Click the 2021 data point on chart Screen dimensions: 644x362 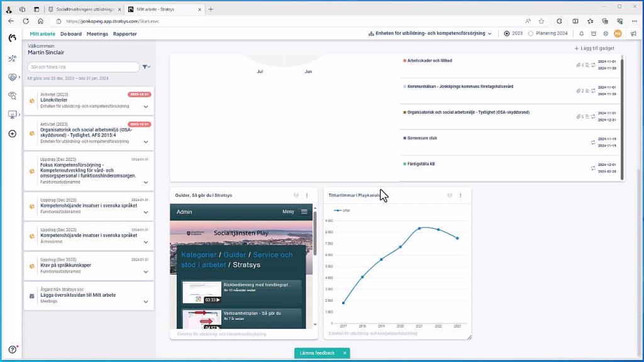point(419,228)
